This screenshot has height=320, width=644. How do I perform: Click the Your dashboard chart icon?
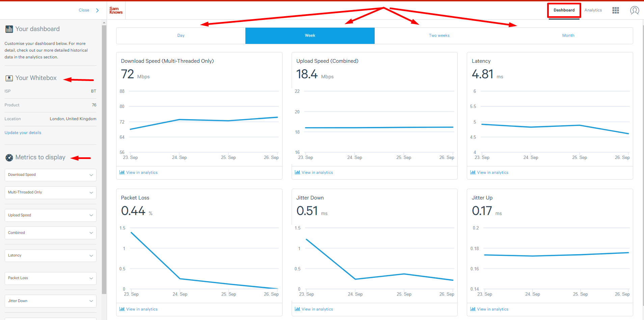(9, 29)
